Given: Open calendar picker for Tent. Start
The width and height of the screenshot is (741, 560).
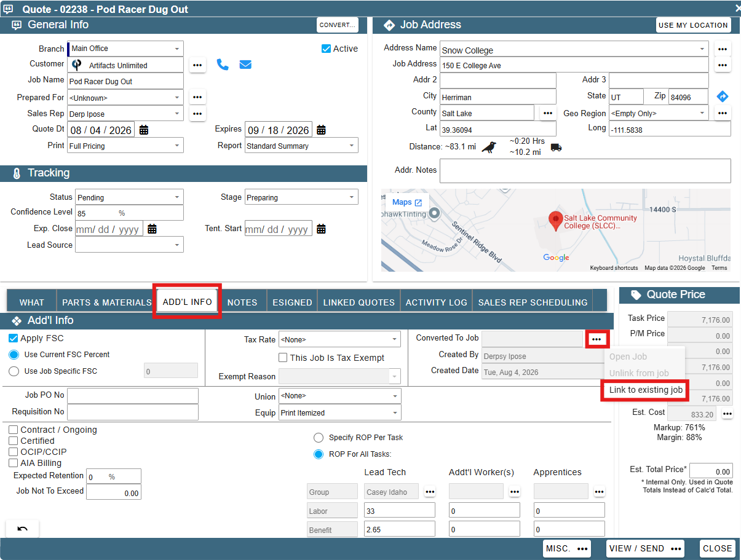Looking at the screenshot, I should click(x=321, y=229).
